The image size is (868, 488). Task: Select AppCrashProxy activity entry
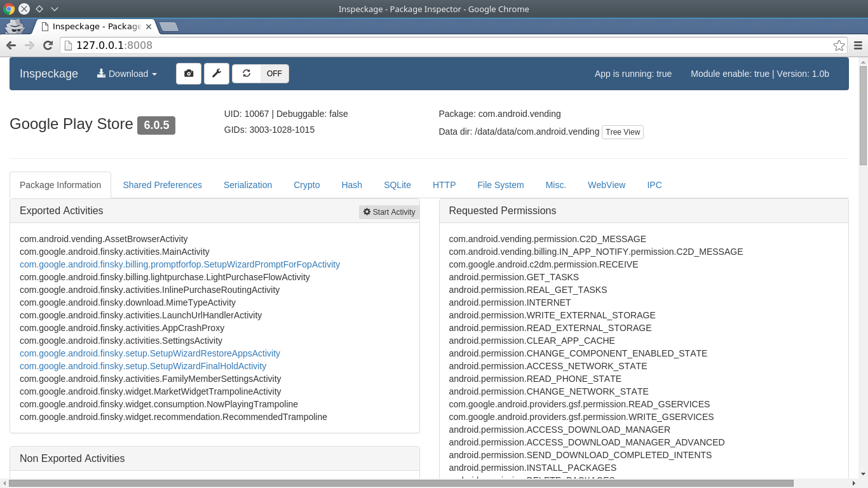click(x=122, y=328)
